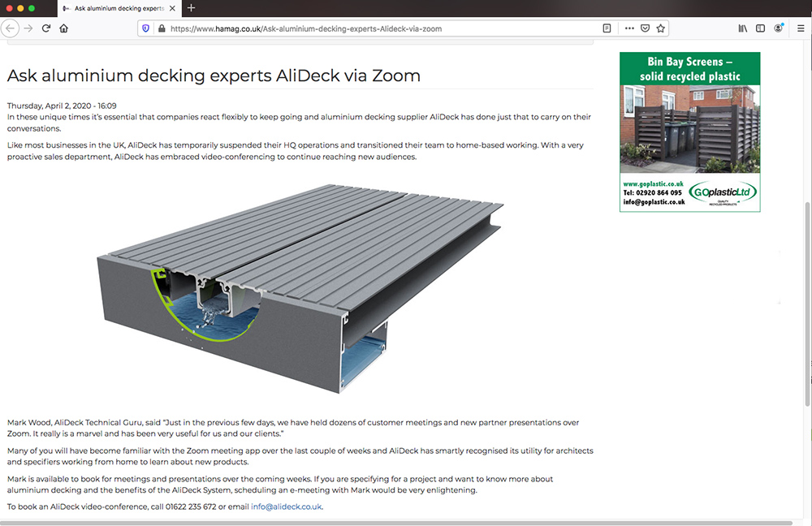The height and width of the screenshot is (526, 812).
Task: Open a new browser tab
Action: pyautogui.click(x=191, y=8)
